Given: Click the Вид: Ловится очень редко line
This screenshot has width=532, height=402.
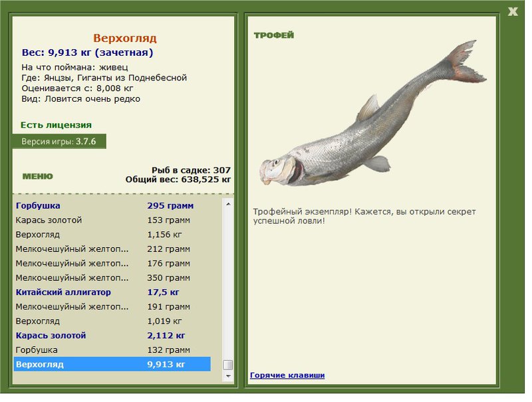Looking at the screenshot, I should click(80, 99).
